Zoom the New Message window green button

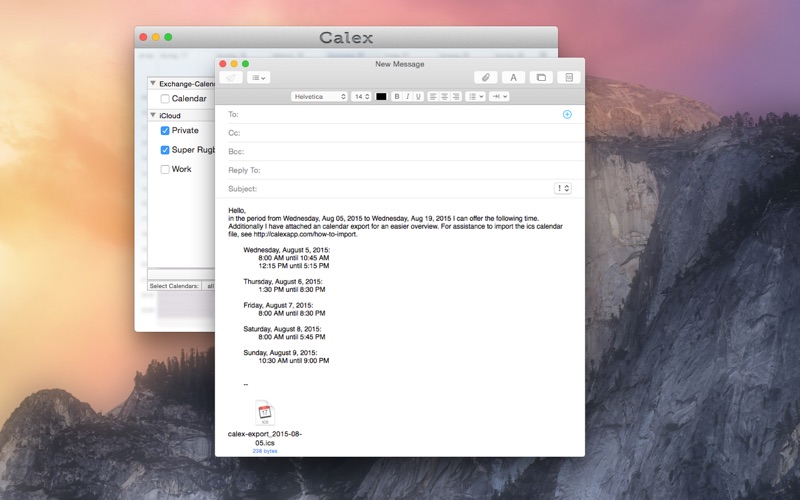coord(245,64)
